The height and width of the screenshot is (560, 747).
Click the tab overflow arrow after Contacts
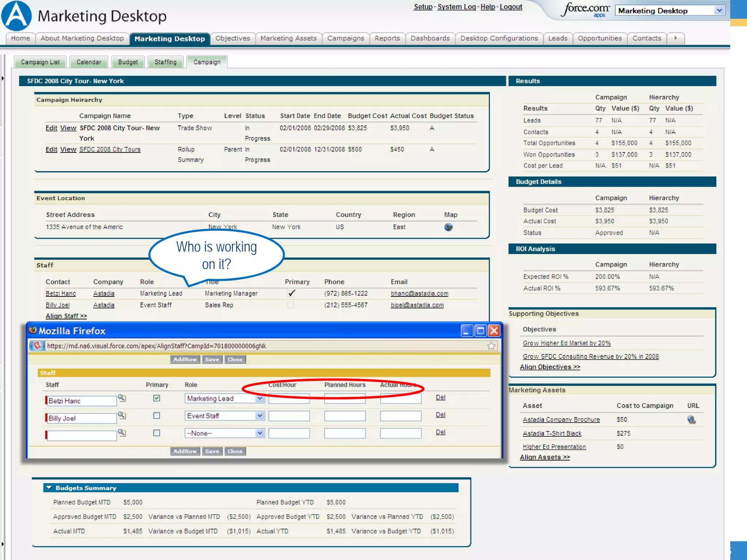tap(676, 38)
